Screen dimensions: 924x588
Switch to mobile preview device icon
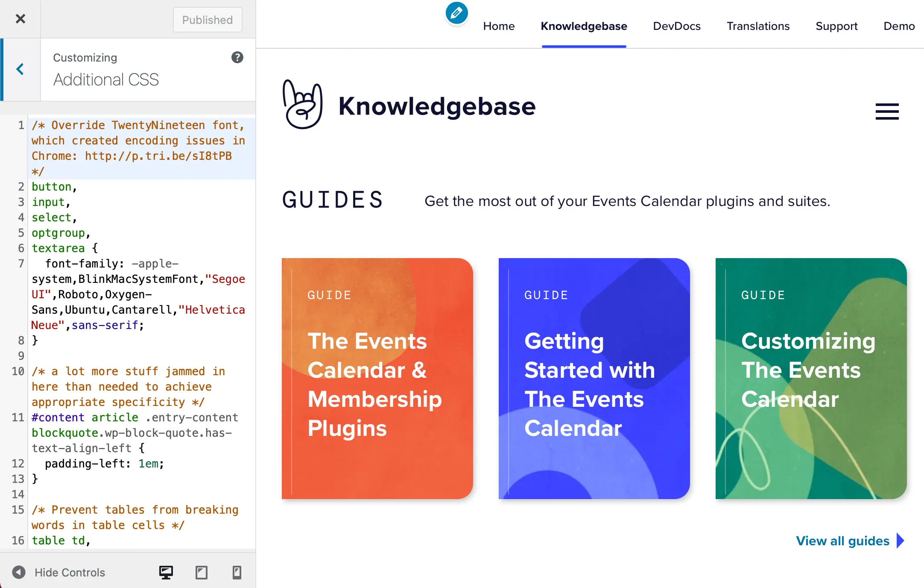237,572
